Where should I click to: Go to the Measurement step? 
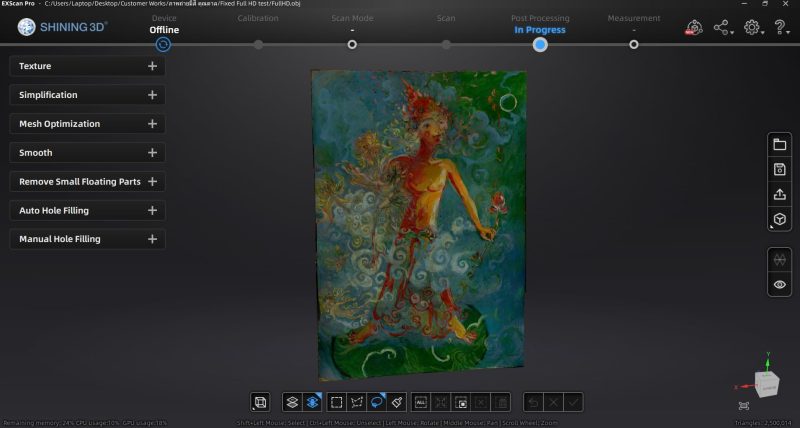click(x=634, y=18)
